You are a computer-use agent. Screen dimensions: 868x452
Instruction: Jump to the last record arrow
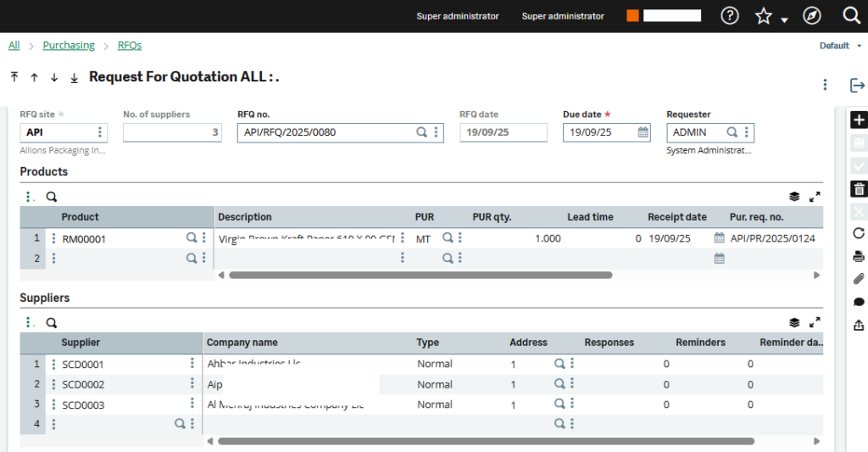point(74,77)
